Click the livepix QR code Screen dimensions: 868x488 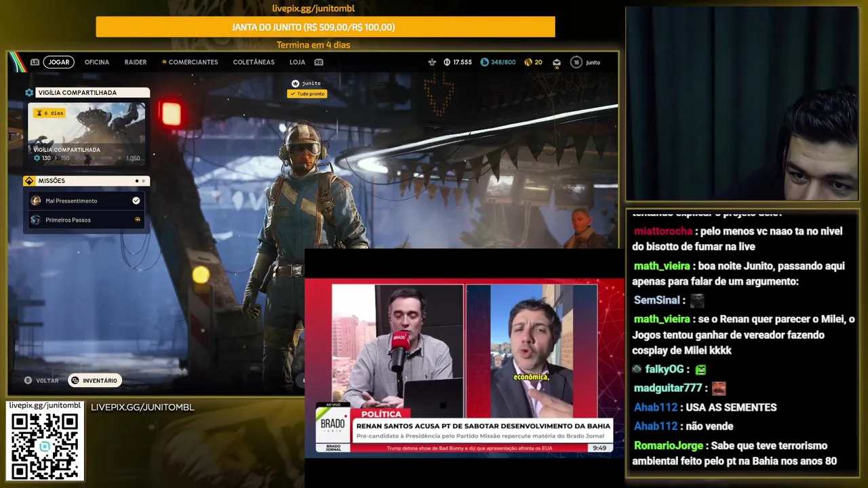coord(45,446)
